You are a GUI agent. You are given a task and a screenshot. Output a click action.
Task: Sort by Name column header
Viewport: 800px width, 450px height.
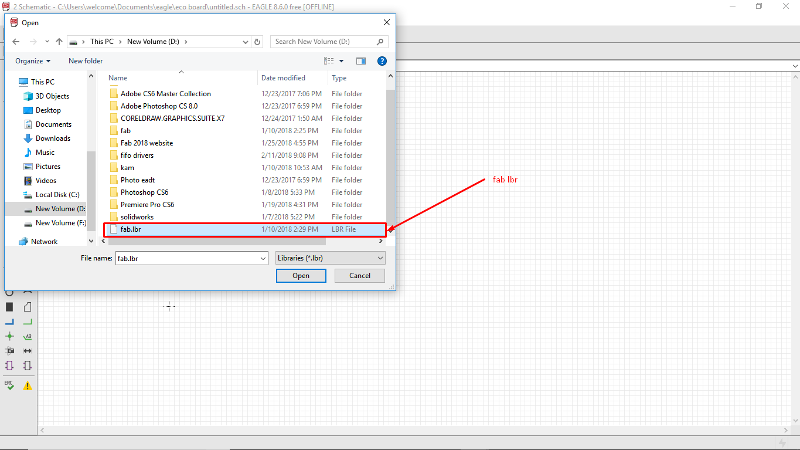click(118, 78)
